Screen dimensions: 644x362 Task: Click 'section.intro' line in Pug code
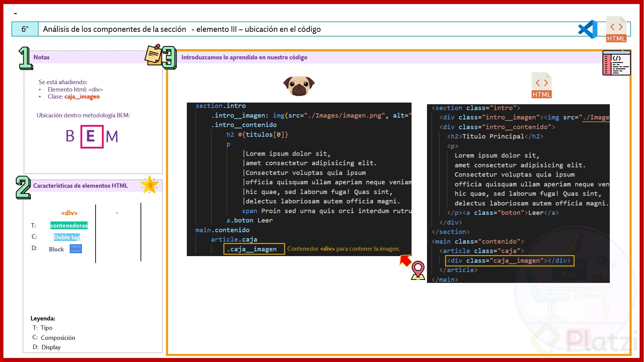pyautogui.click(x=220, y=106)
